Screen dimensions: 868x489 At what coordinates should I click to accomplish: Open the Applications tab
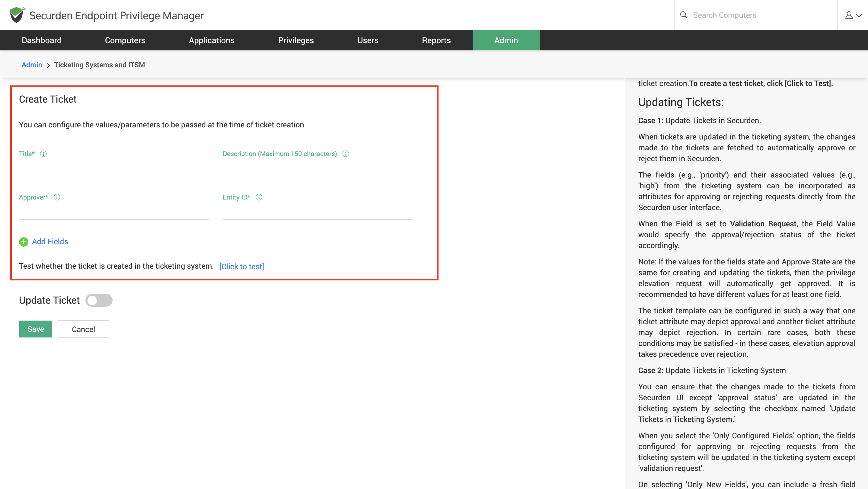[212, 40]
